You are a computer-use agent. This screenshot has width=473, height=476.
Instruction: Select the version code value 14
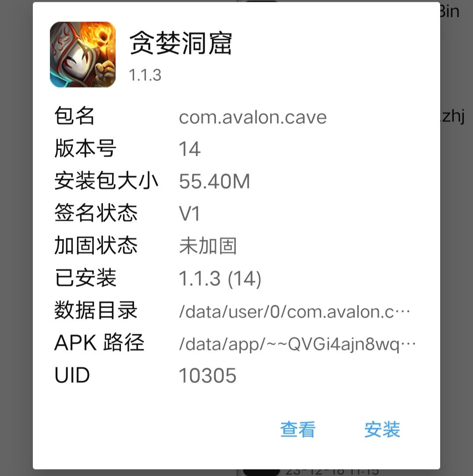(190, 149)
